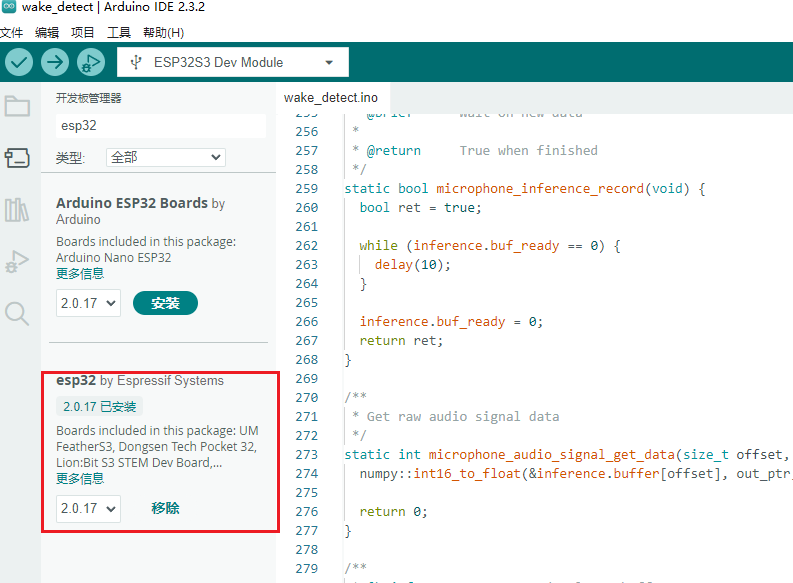This screenshot has width=793, height=583.
Task: Select the wake_detect.ino tab
Action: 331,98
